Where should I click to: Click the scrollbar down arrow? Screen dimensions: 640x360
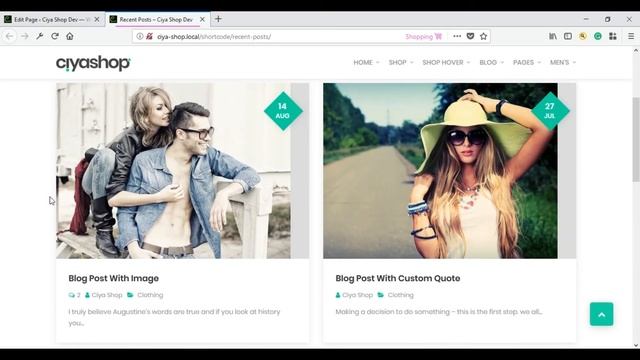pos(636,345)
